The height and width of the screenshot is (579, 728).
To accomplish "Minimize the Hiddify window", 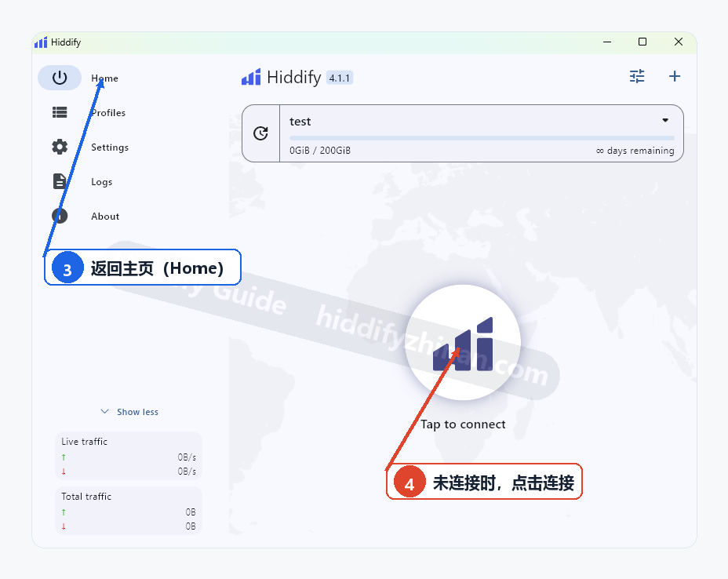I will pyautogui.click(x=607, y=42).
